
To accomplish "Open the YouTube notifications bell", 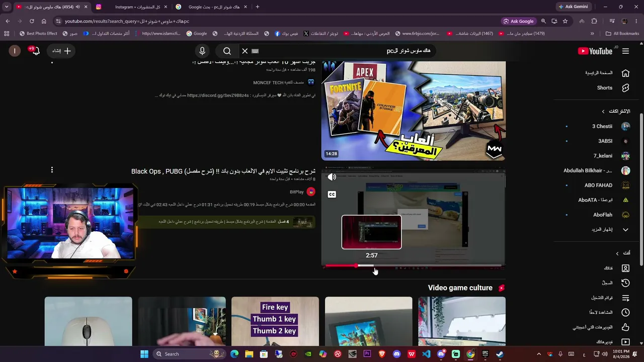I will (35, 51).
